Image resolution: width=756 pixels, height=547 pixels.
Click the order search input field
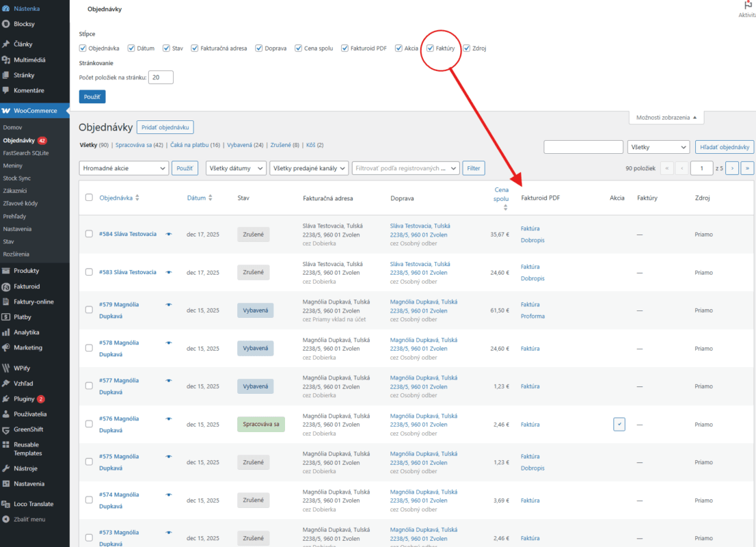click(x=582, y=147)
